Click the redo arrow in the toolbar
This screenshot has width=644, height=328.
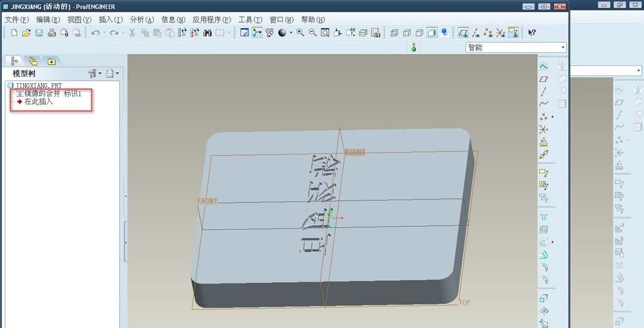tap(114, 33)
